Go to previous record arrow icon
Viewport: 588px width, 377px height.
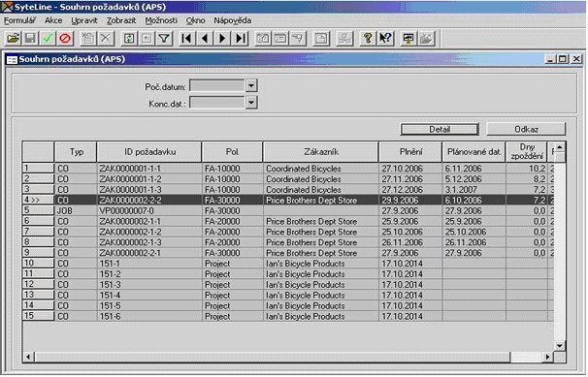pos(205,38)
